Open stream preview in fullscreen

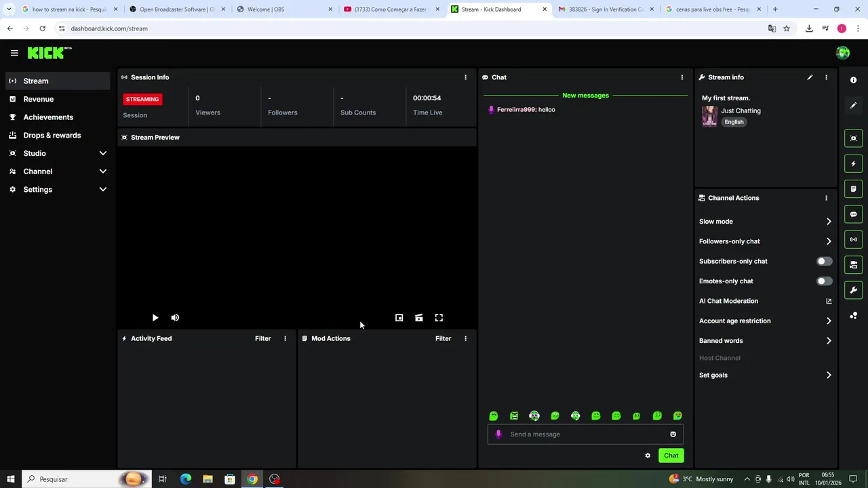pyautogui.click(x=439, y=317)
